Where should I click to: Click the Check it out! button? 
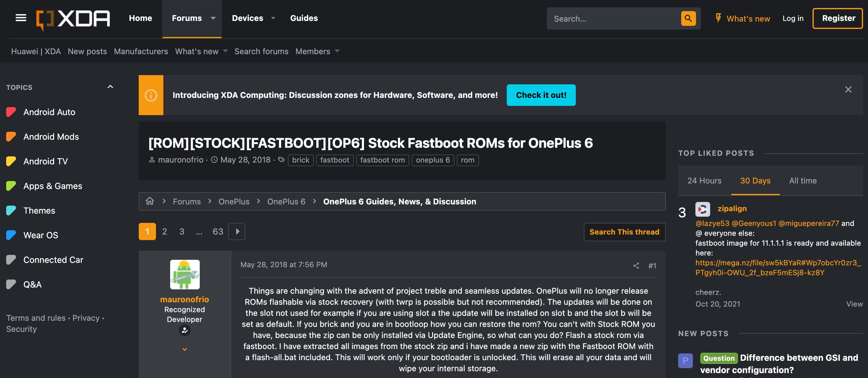pyautogui.click(x=541, y=95)
